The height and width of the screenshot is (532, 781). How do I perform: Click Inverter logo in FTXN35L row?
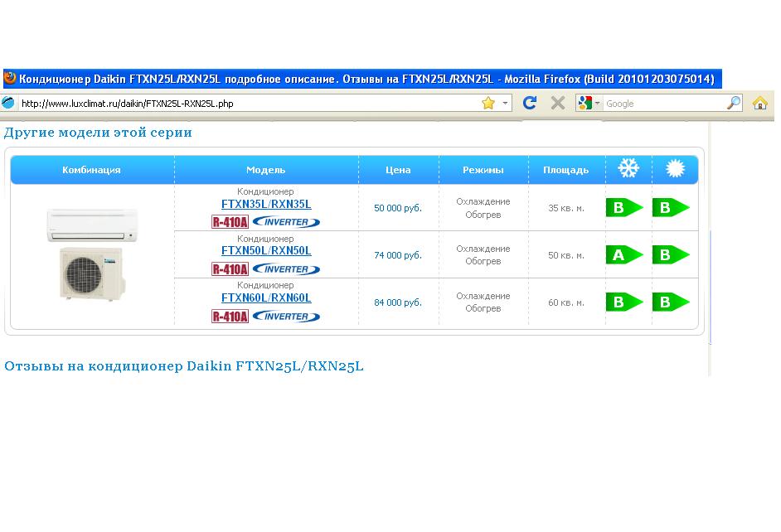pyautogui.click(x=286, y=222)
